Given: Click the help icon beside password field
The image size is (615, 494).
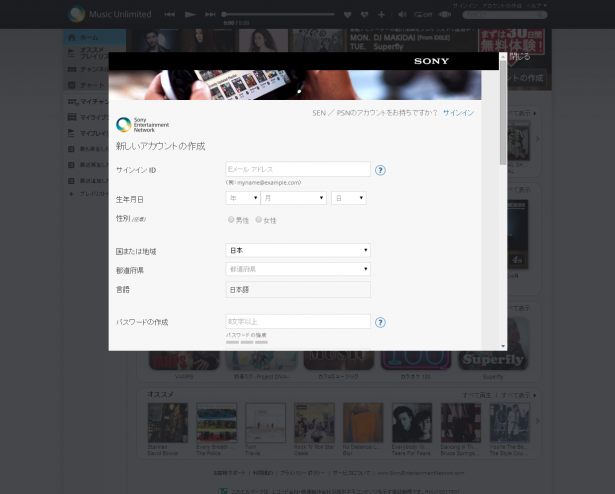Looking at the screenshot, I should pyautogui.click(x=380, y=323).
